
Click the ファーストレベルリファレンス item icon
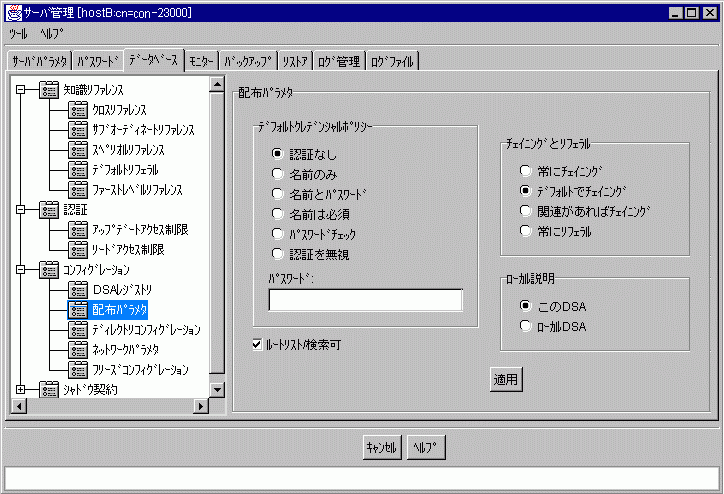tap(78, 190)
